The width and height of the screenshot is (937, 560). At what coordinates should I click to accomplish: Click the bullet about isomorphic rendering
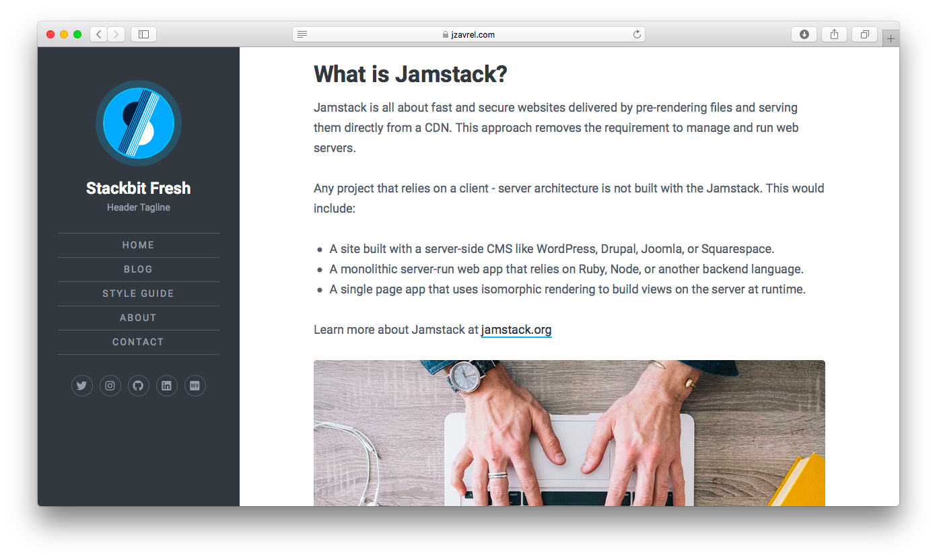pyautogui.click(x=567, y=289)
